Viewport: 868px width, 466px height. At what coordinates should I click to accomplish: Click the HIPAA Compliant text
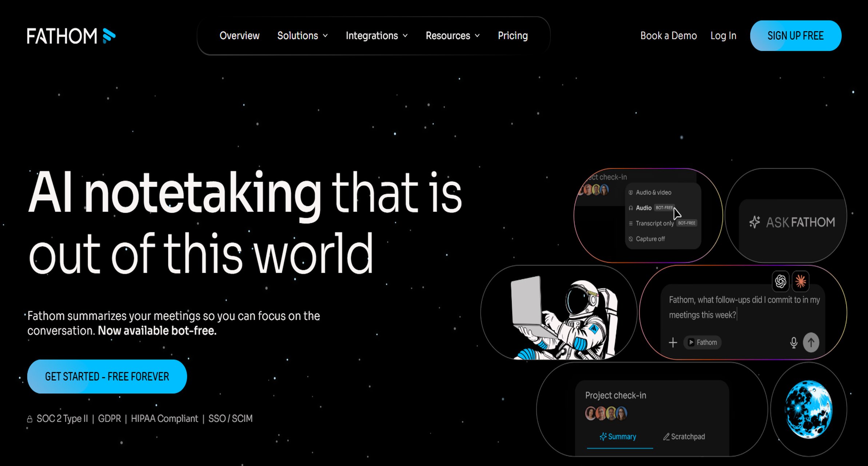coord(164,419)
